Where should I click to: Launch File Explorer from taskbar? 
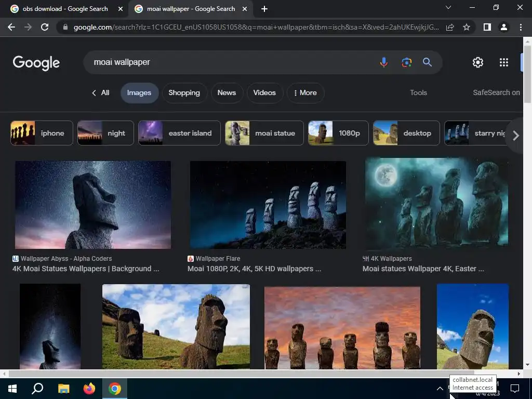[x=63, y=389]
